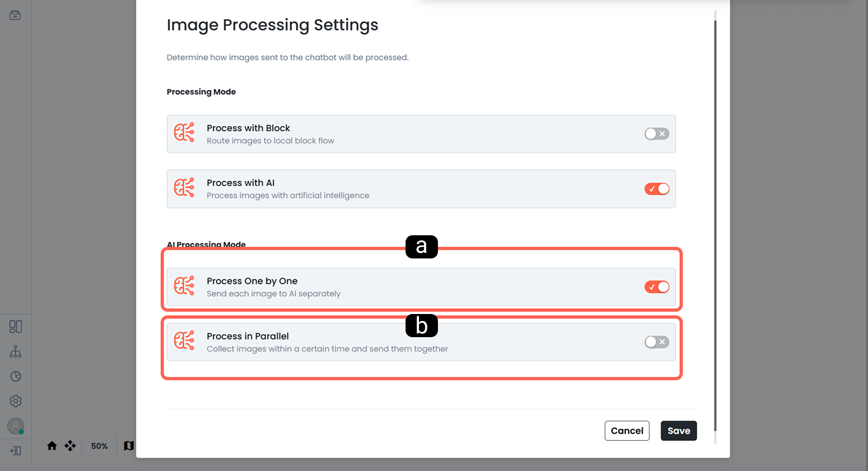Open the analytics pie chart icon
The width and height of the screenshot is (868, 471).
(x=15, y=376)
